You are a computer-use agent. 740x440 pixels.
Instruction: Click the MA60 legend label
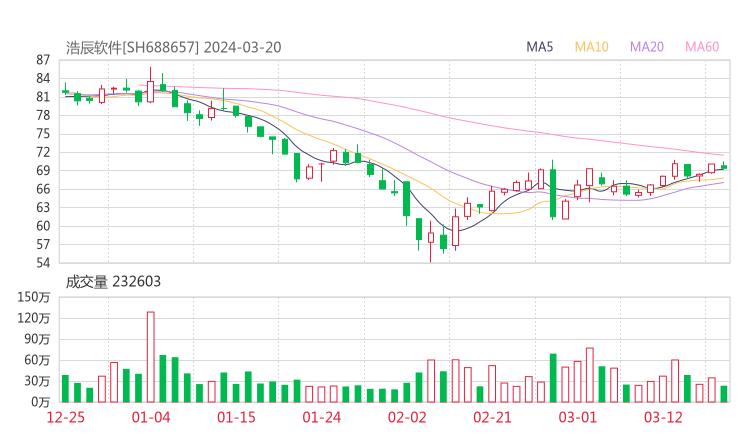pyautogui.click(x=702, y=47)
